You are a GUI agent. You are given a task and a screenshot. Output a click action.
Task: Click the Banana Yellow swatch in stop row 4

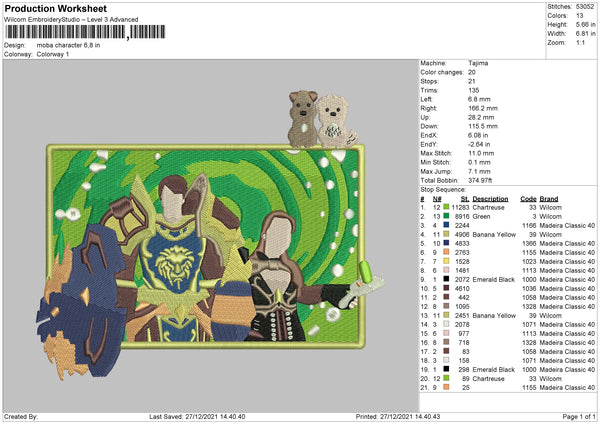coord(446,234)
